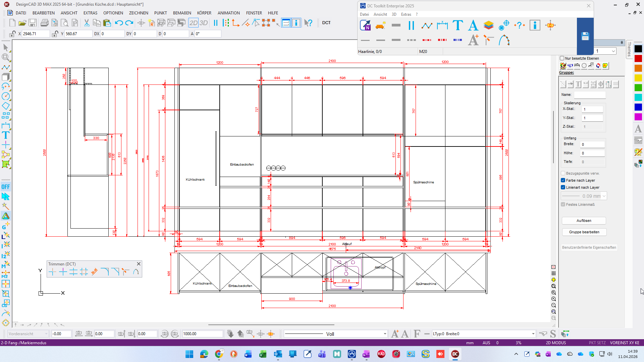
Task: Click the Gruppe bearbeiten button
Action: pyautogui.click(x=584, y=232)
